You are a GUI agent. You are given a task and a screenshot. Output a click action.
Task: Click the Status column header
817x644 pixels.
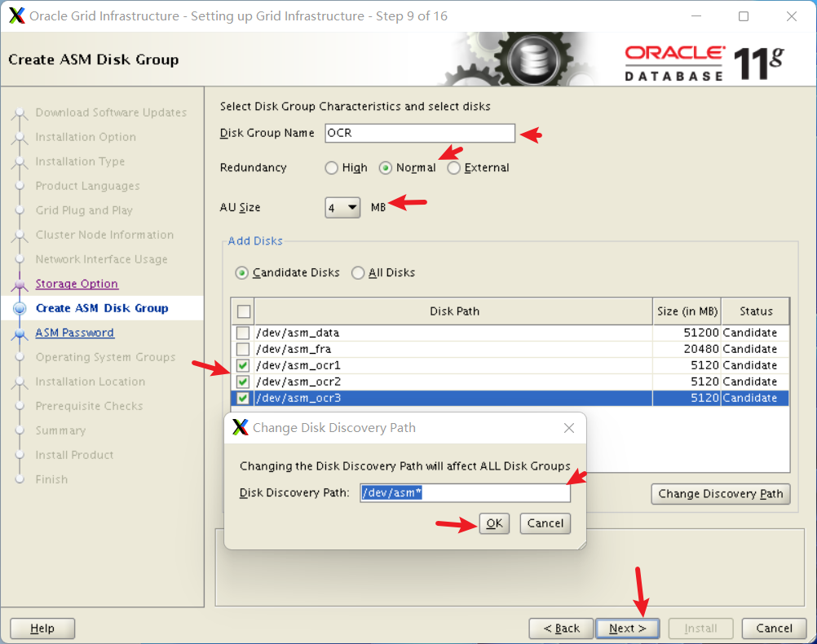(x=756, y=311)
